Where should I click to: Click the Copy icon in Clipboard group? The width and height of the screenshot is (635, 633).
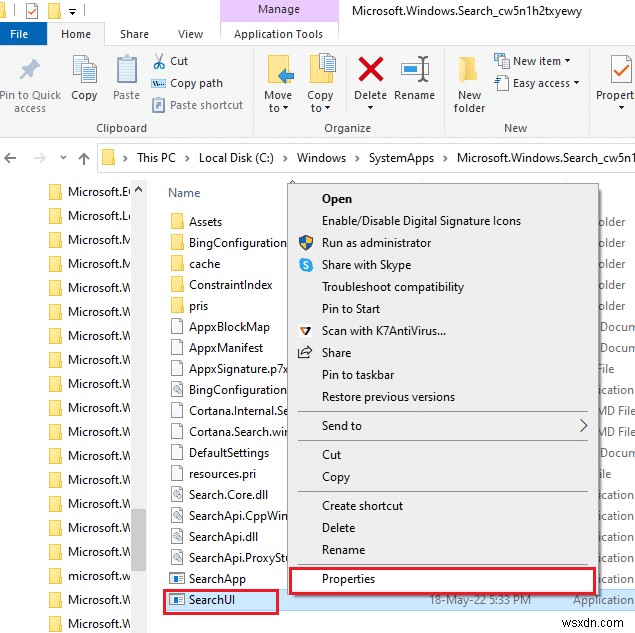pos(84,69)
